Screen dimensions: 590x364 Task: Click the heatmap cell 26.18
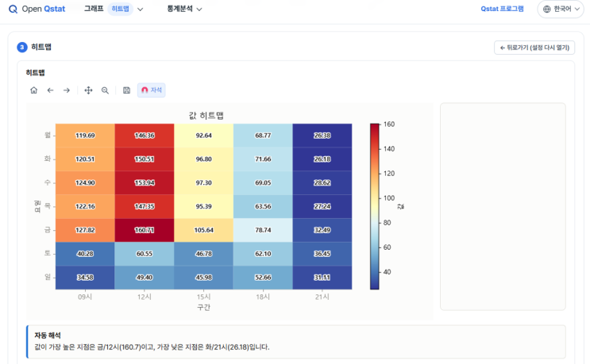pyautogui.click(x=322, y=159)
